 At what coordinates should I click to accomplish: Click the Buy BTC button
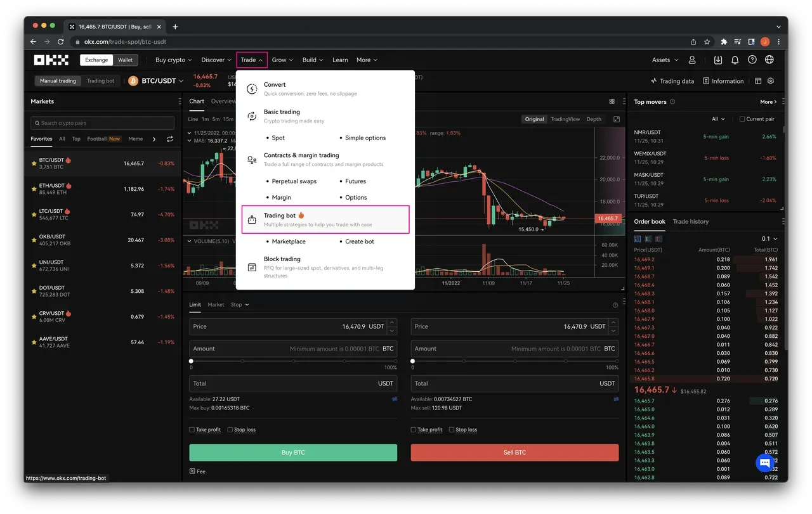292,452
